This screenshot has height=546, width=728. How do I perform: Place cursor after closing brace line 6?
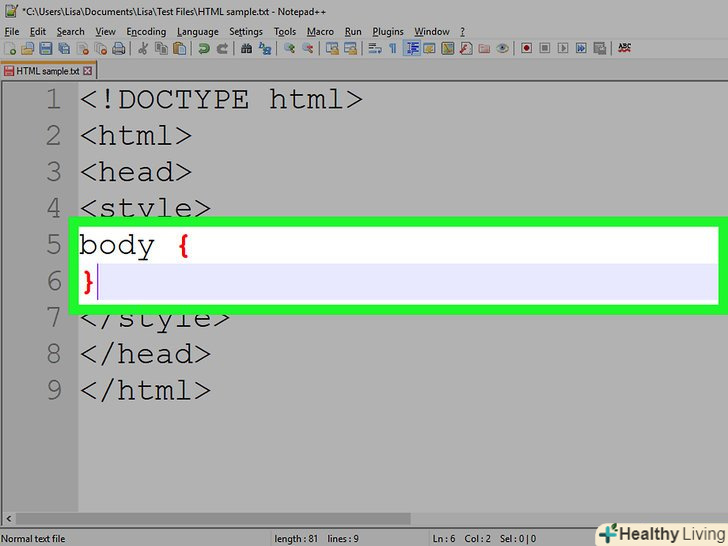point(98,282)
